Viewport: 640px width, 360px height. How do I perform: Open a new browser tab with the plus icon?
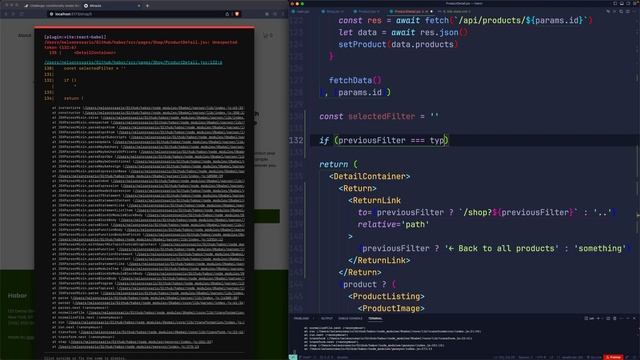point(147,6)
